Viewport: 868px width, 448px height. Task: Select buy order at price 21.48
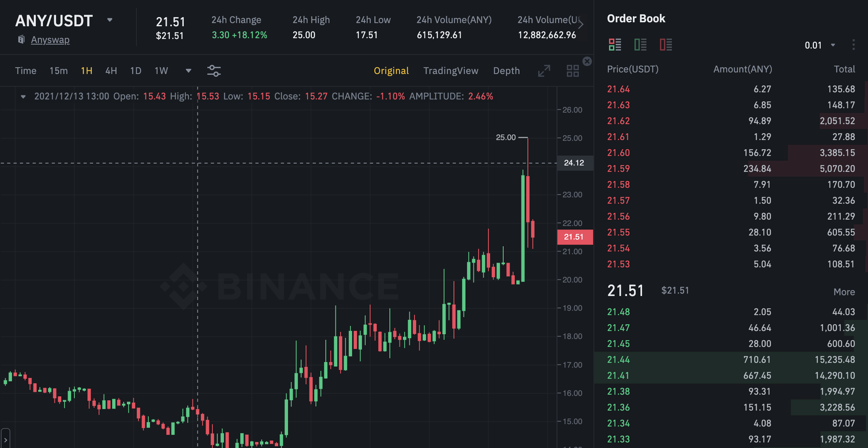[731, 312]
